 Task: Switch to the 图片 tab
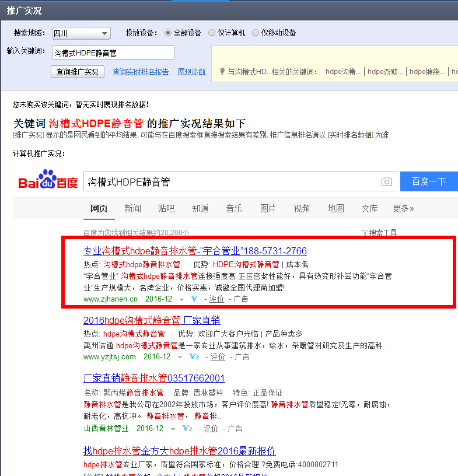pyautogui.click(x=268, y=208)
